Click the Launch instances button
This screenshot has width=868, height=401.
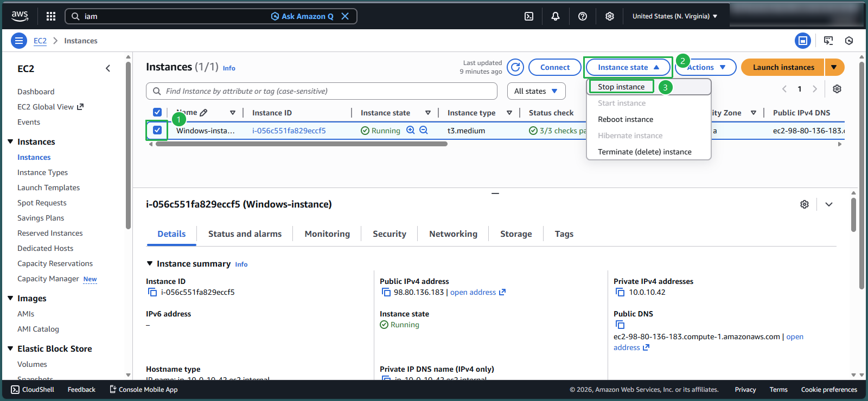tap(783, 67)
